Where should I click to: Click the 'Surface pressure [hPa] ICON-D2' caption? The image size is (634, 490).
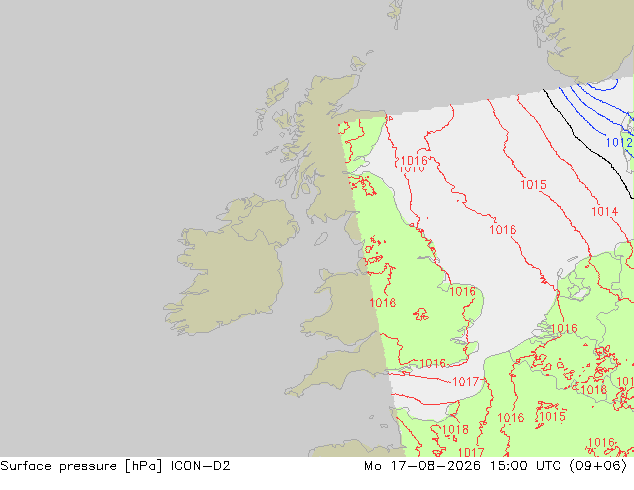(115, 466)
